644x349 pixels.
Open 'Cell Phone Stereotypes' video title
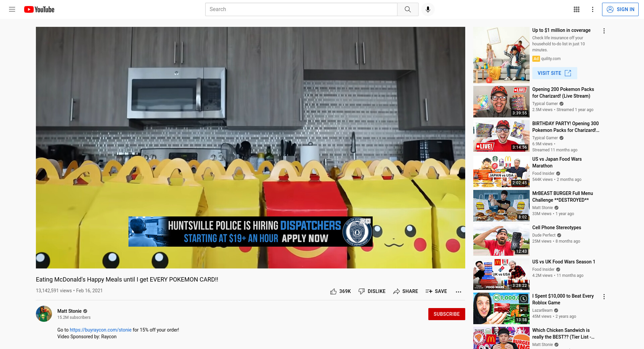(556, 228)
